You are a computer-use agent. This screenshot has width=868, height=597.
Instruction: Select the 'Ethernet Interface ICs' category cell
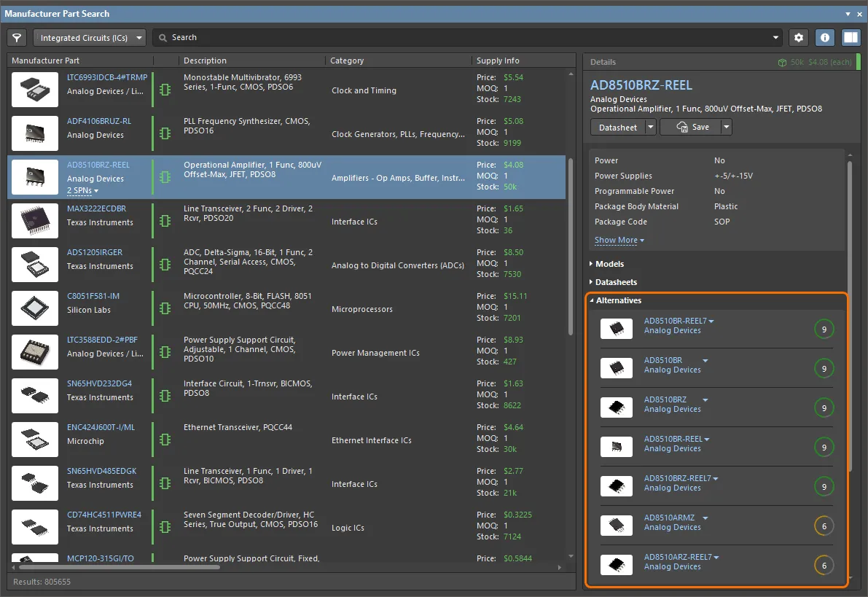coord(372,441)
